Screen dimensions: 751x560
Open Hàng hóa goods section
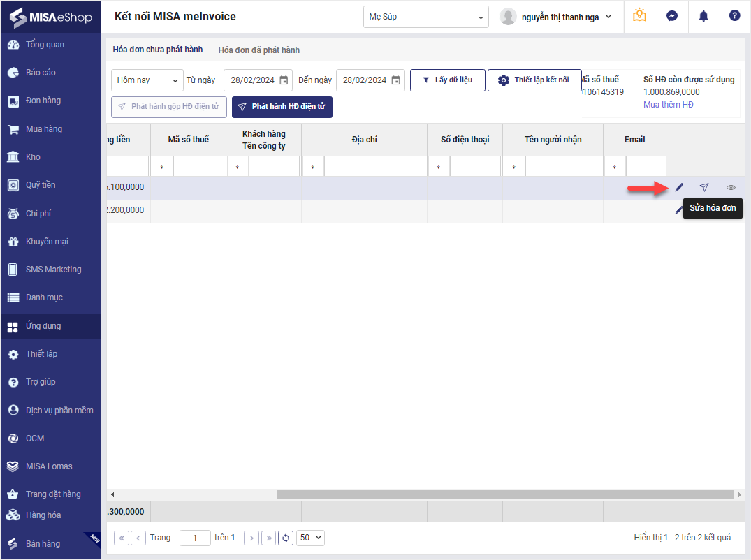click(51, 515)
